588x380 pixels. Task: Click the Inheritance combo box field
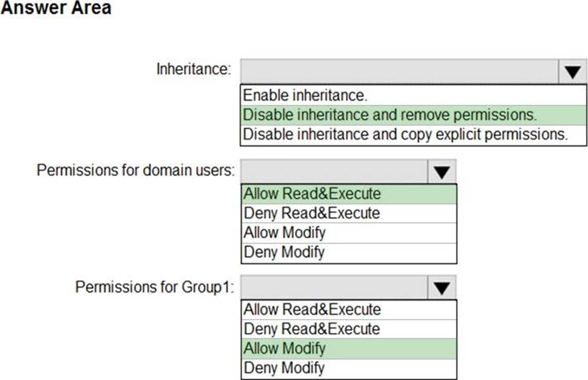click(x=400, y=72)
